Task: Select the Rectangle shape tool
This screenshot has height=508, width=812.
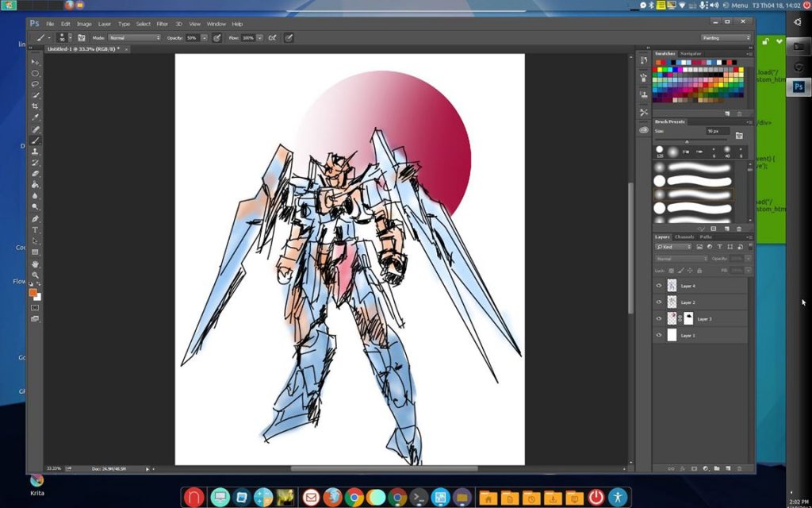Action: 35,252
